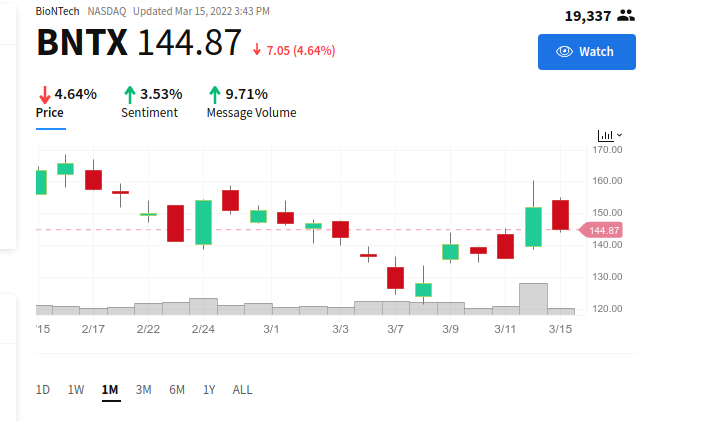Screen dimensions: 717x421
Task: Click the NASDAQ exchange label
Action: 107,11
